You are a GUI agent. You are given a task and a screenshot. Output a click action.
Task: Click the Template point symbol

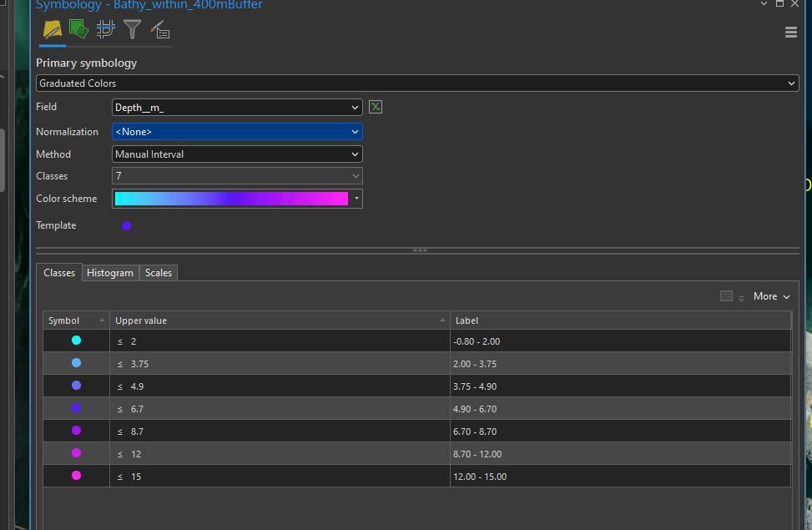click(126, 225)
